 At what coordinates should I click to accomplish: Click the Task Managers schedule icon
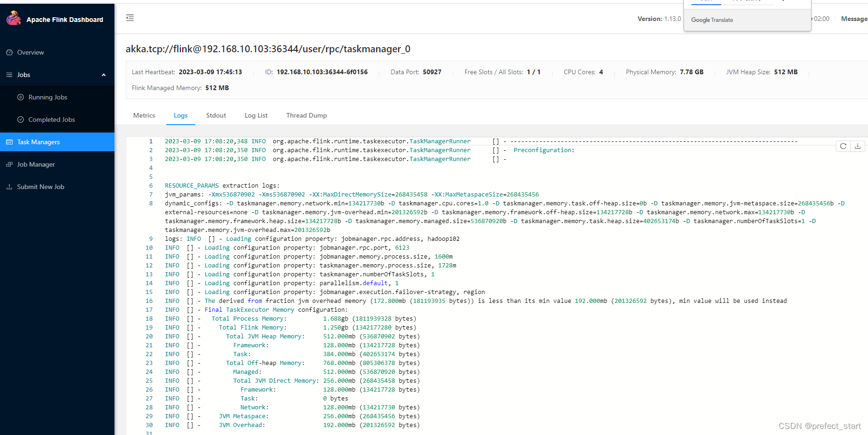9,142
